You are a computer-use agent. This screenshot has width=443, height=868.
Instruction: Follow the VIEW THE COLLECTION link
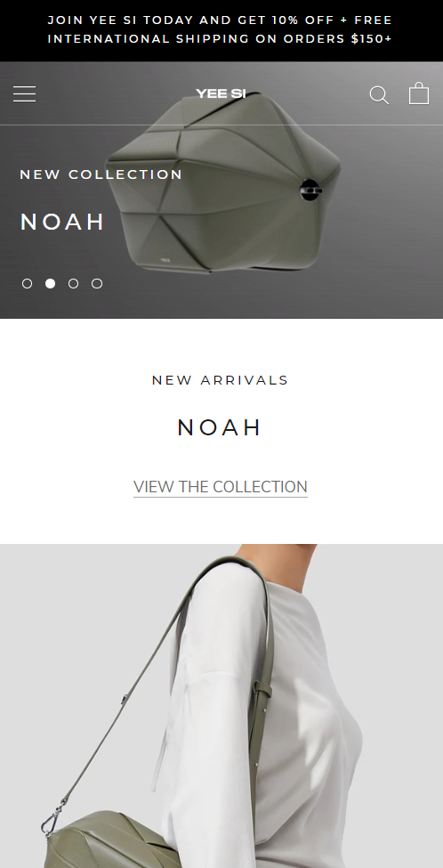point(220,487)
